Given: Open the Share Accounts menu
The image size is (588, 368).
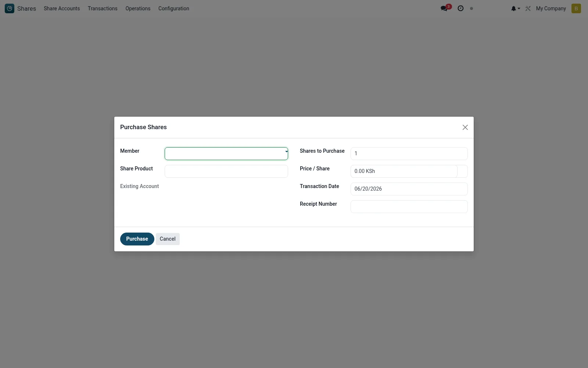Looking at the screenshot, I should pyautogui.click(x=62, y=8).
